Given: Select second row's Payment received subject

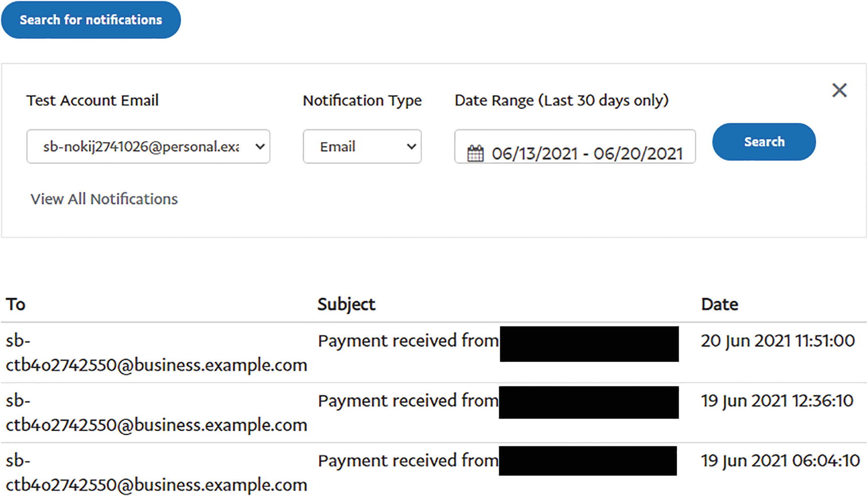Looking at the screenshot, I should click(408, 401).
